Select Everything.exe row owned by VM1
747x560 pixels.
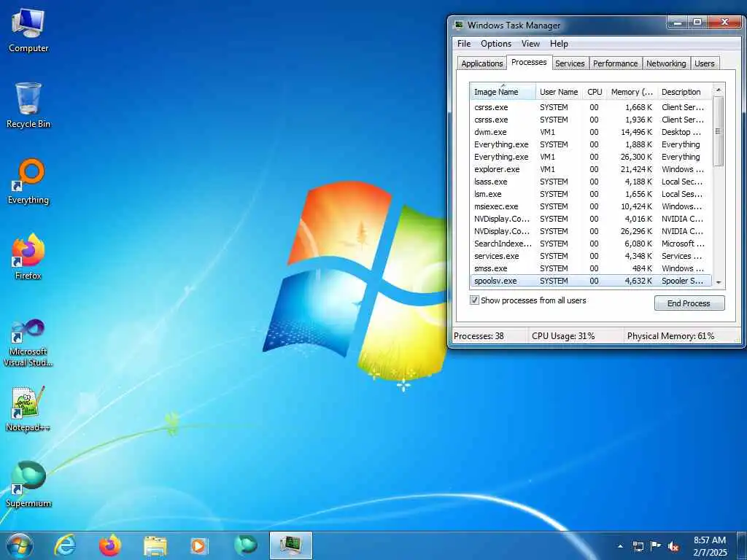coord(591,157)
